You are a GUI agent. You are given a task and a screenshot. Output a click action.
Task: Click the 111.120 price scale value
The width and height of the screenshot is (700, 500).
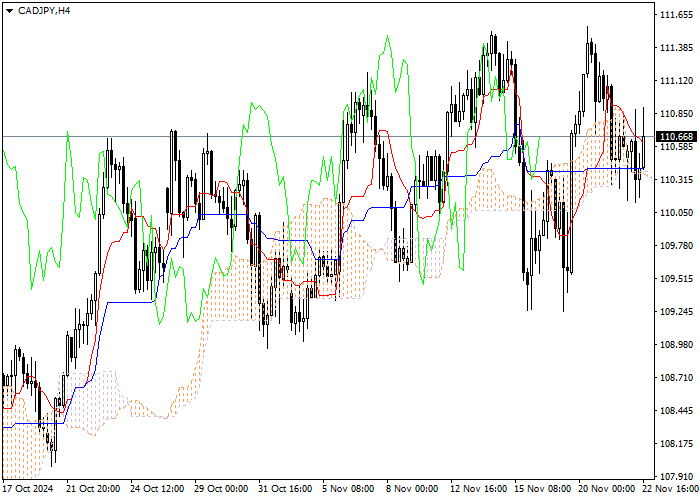tap(676, 81)
